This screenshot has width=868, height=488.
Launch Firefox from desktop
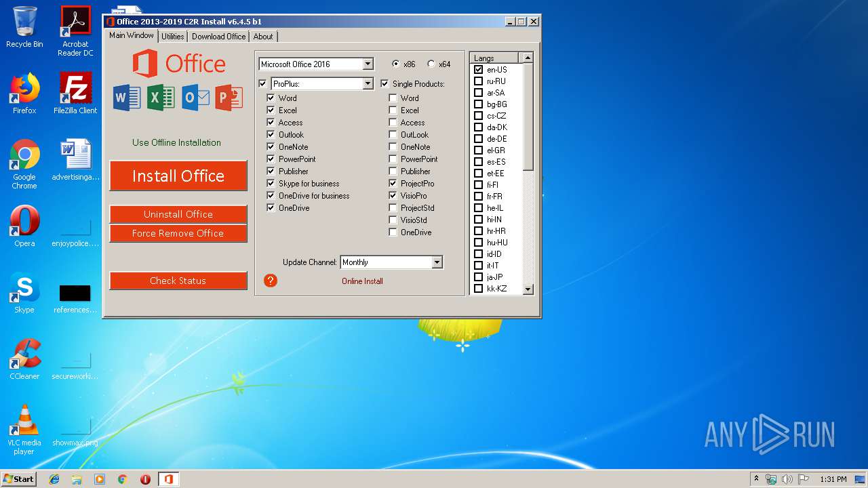[x=24, y=94]
